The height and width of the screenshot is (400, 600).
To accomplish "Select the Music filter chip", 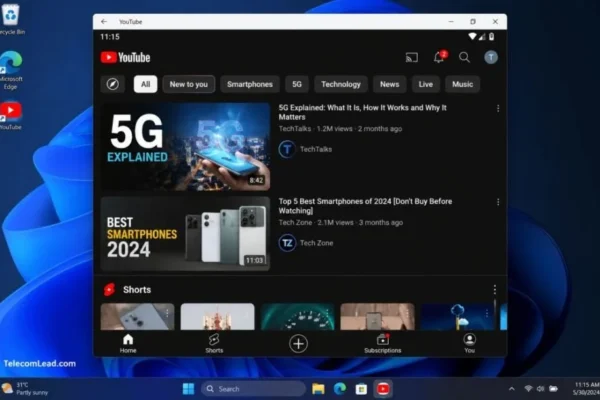I will (462, 84).
